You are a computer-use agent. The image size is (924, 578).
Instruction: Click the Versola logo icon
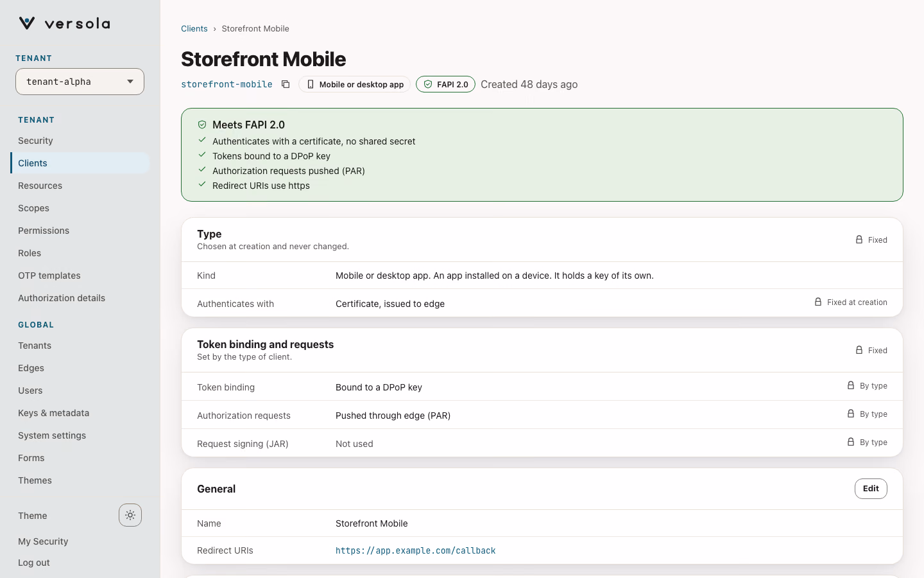click(27, 24)
